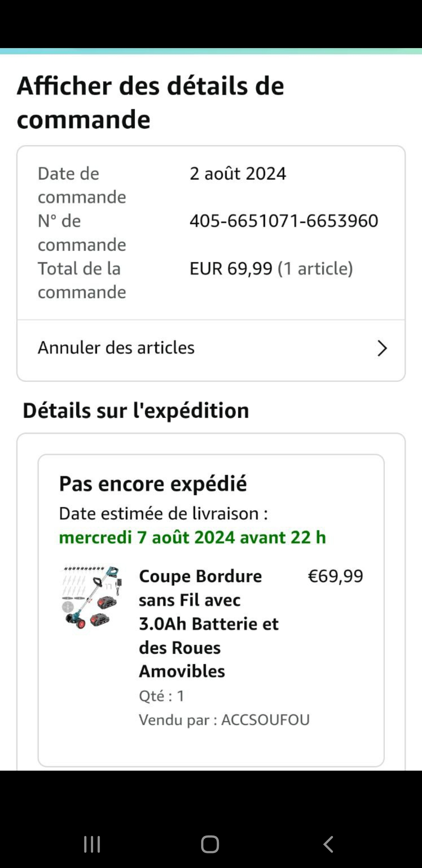The height and width of the screenshot is (868, 422).
Task: Tap the Android back arrow icon
Action: pyautogui.click(x=329, y=844)
